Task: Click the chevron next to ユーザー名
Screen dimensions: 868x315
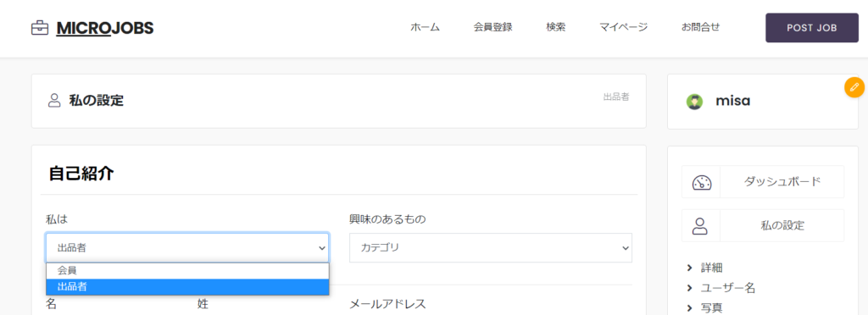Action: click(x=690, y=288)
